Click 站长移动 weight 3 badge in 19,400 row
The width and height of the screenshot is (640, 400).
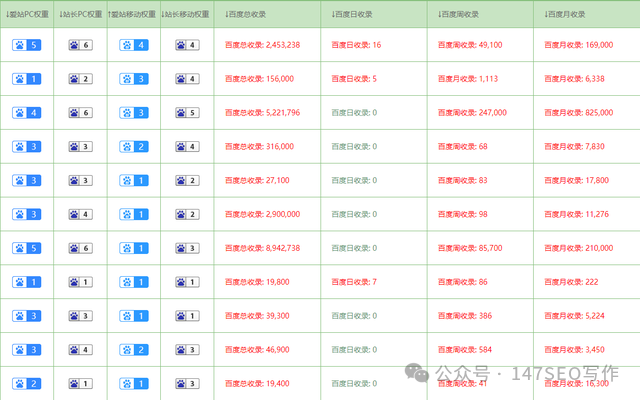click(187, 384)
